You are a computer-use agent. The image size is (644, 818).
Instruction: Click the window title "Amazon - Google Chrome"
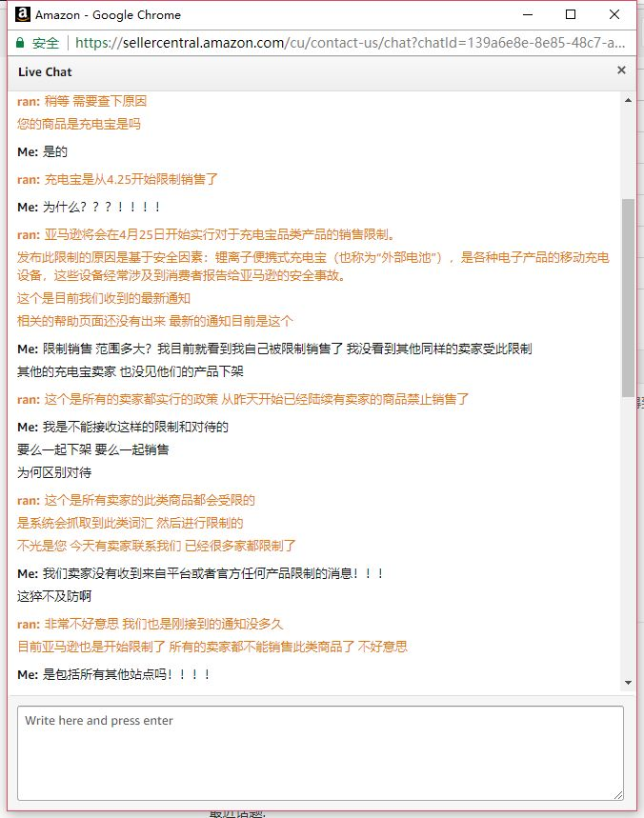pyautogui.click(x=108, y=15)
